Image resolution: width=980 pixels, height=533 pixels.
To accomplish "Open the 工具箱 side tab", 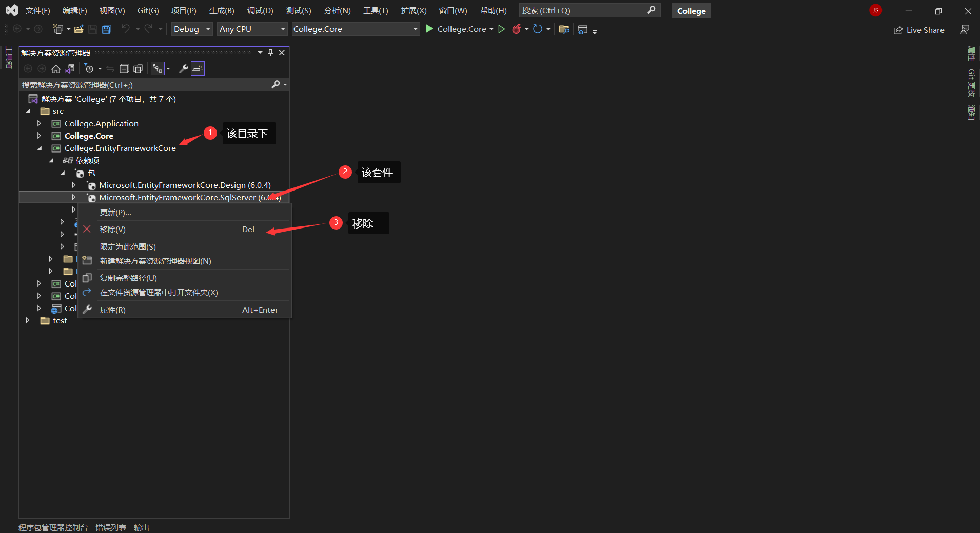I will (9, 58).
